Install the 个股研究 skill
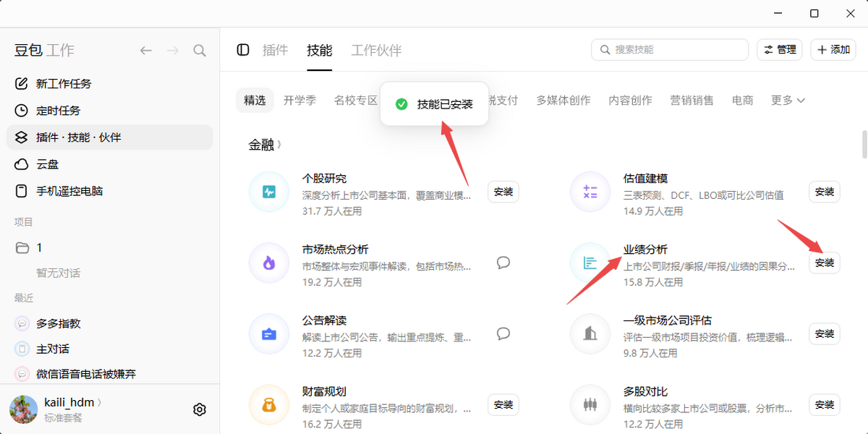This screenshot has height=434, width=868. (503, 192)
